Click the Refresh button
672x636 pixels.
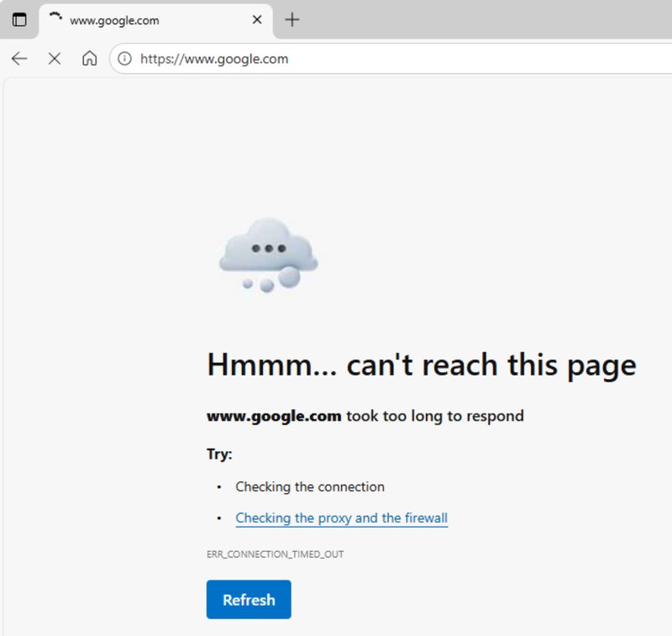click(x=249, y=600)
